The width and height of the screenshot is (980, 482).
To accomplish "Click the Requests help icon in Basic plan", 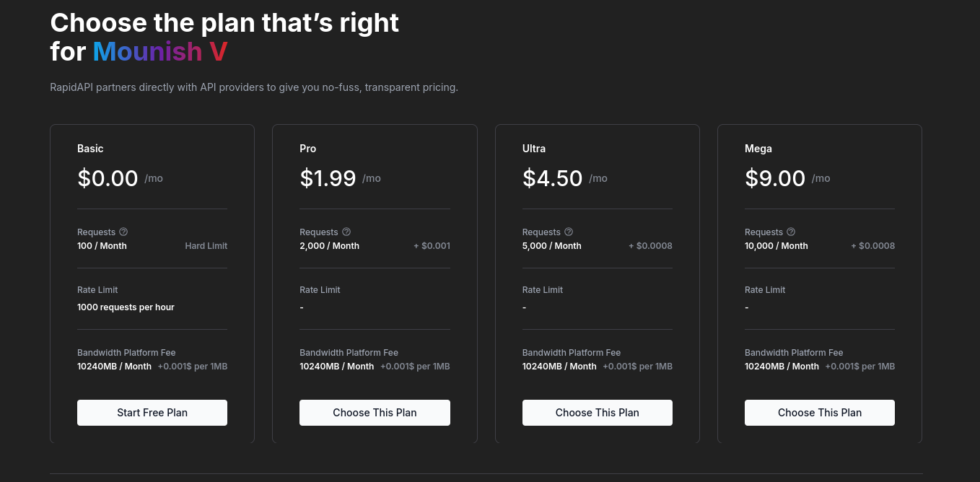I will 123,232.
